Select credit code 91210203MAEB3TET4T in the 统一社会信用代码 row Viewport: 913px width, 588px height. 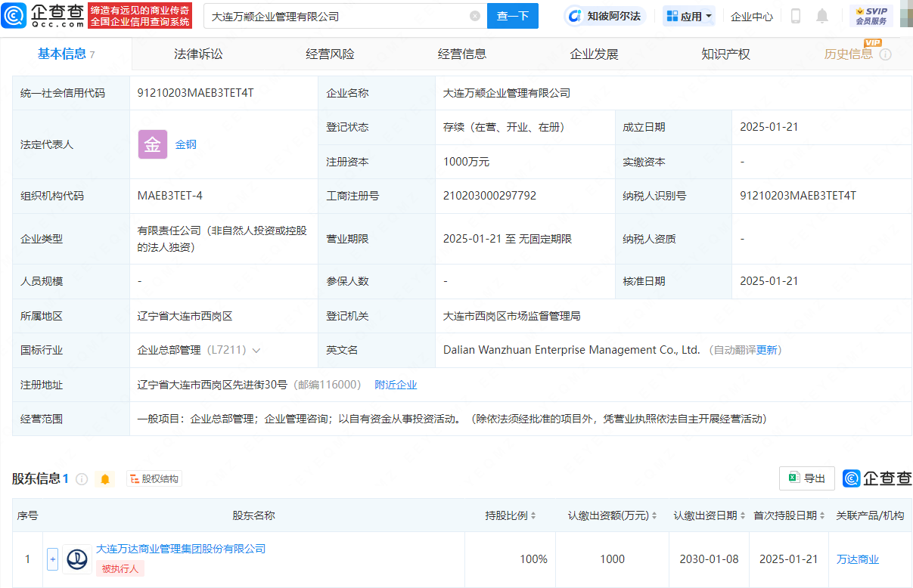coord(195,93)
